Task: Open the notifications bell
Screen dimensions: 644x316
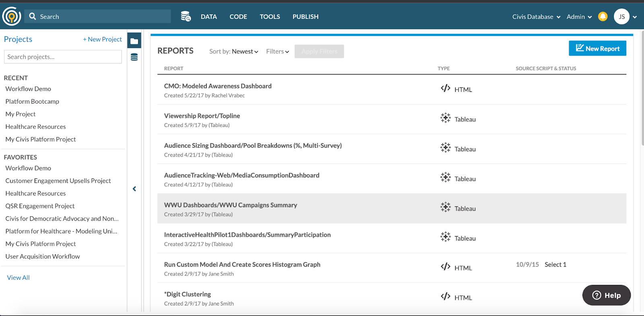Action: 603,17
